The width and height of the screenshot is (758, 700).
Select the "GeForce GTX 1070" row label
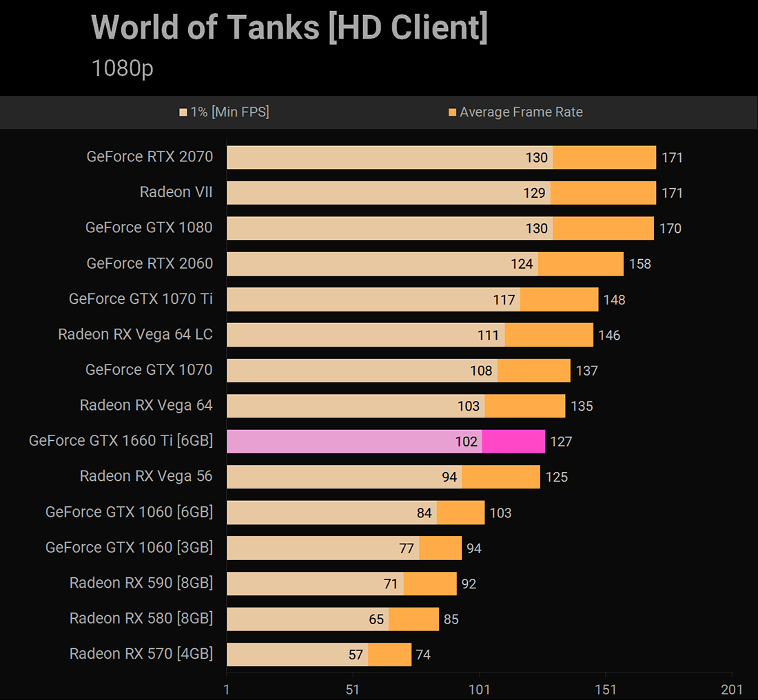(149, 369)
